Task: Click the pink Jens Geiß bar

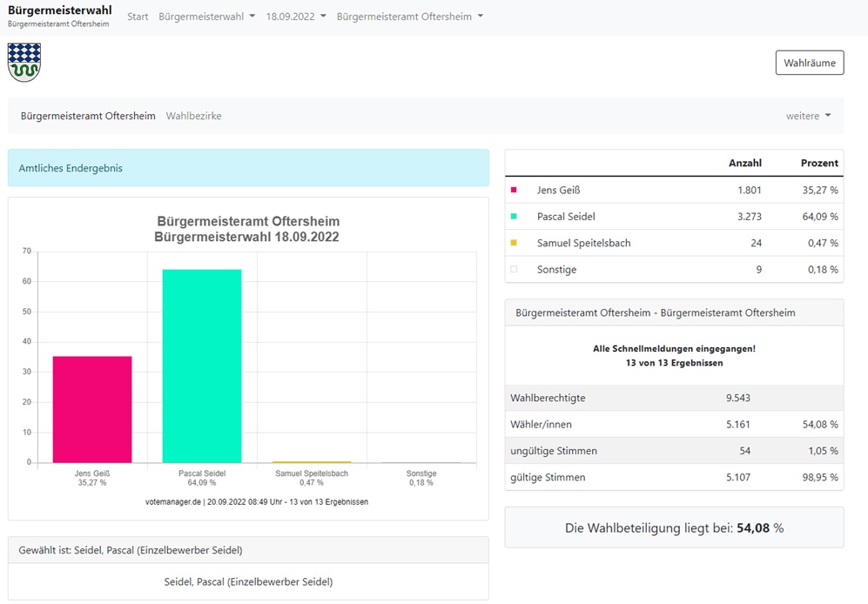Action: [x=92, y=410]
